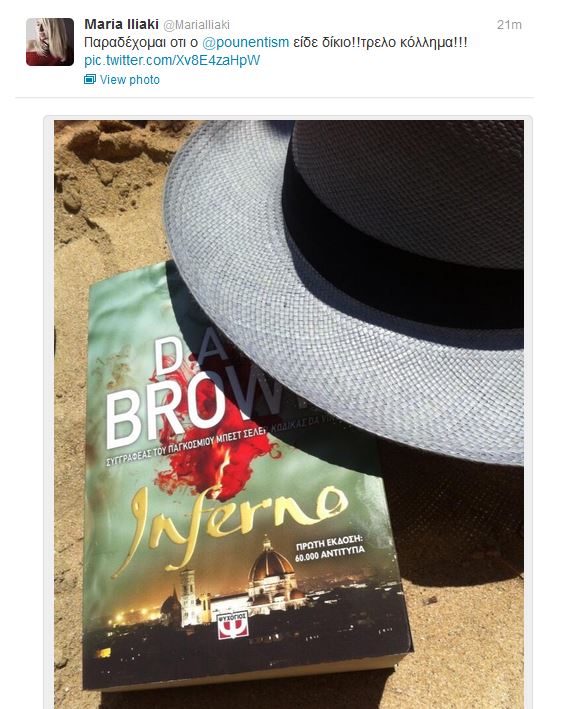Follow the @pounentism mention link
The width and height of the screenshot is (577, 709).
tap(246, 43)
